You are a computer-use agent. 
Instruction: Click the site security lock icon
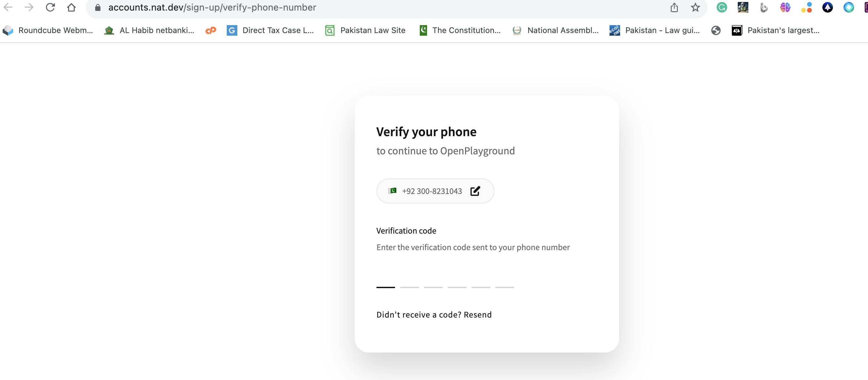click(x=98, y=7)
